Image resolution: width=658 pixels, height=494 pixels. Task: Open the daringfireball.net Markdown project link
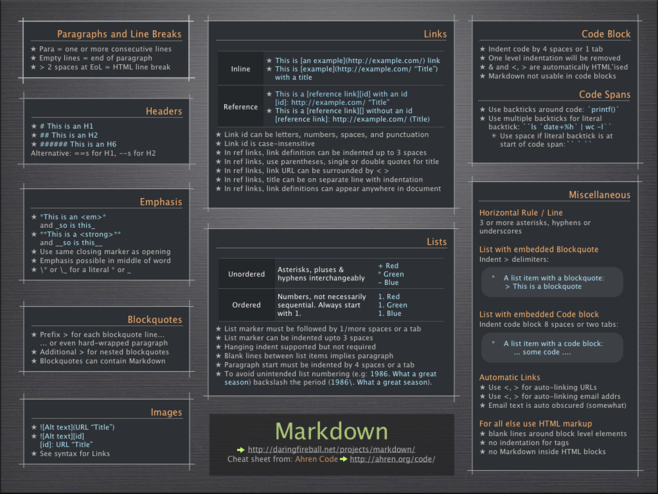(x=331, y=449)
